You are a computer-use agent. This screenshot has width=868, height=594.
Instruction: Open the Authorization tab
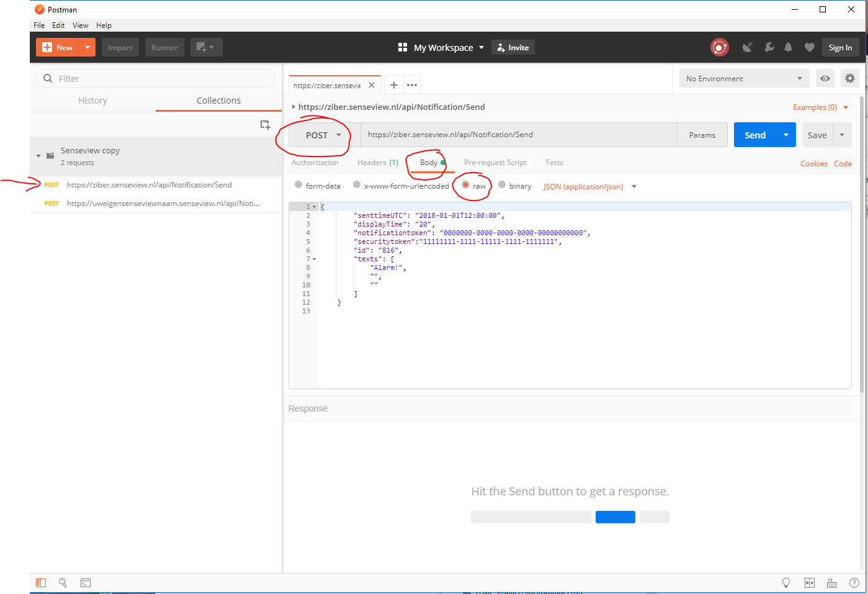[x=315, y=163]
